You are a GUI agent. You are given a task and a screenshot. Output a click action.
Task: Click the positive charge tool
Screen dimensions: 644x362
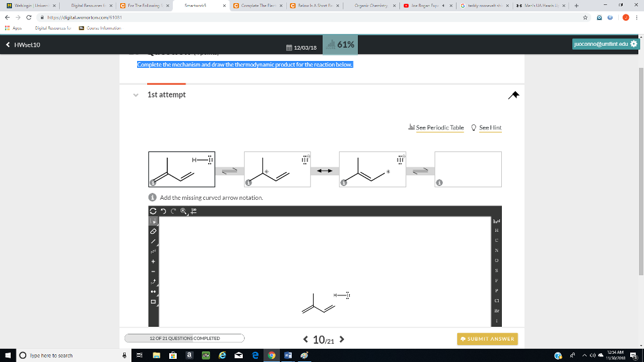pos(152,260)
